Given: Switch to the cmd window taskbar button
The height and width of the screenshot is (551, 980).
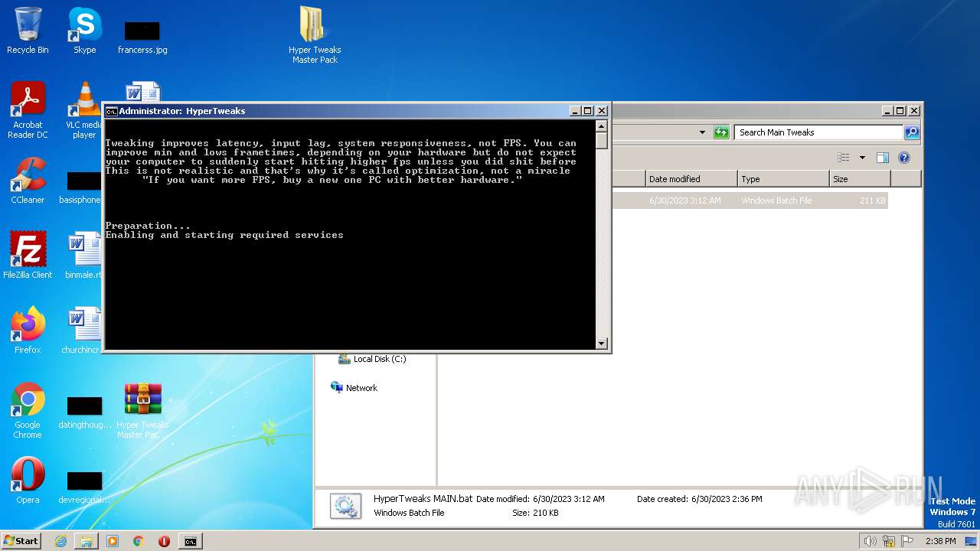Looking at the screenshot, I should [x=190, y=541].
